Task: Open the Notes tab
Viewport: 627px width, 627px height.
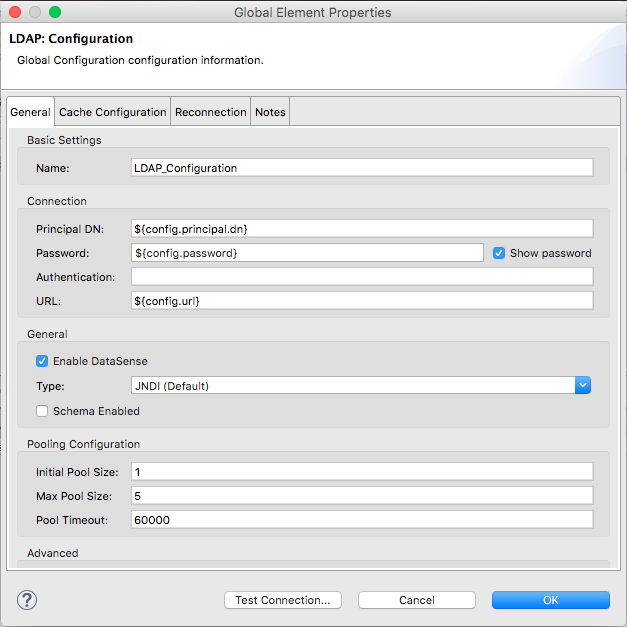Action: point(270,112)
